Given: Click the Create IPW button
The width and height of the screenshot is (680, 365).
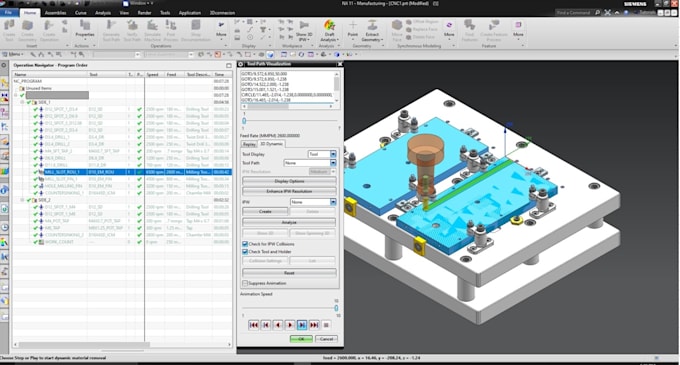Looking at the screenshot, I should (x=265, y=212).
